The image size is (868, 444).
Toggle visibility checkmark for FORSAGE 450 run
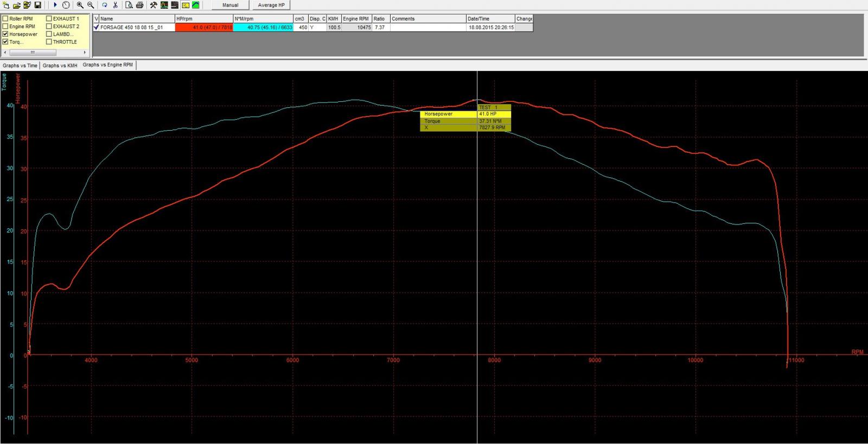coord(97,27)
